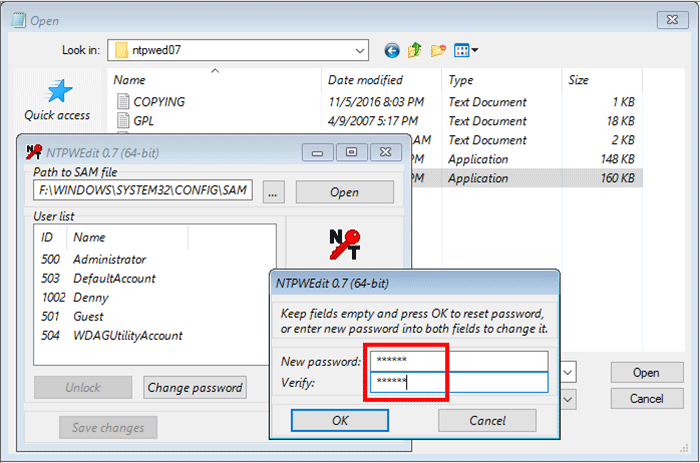700x463 pixels.
Task: Click the Path to SAM file field
Action: (x=142, y=190)
